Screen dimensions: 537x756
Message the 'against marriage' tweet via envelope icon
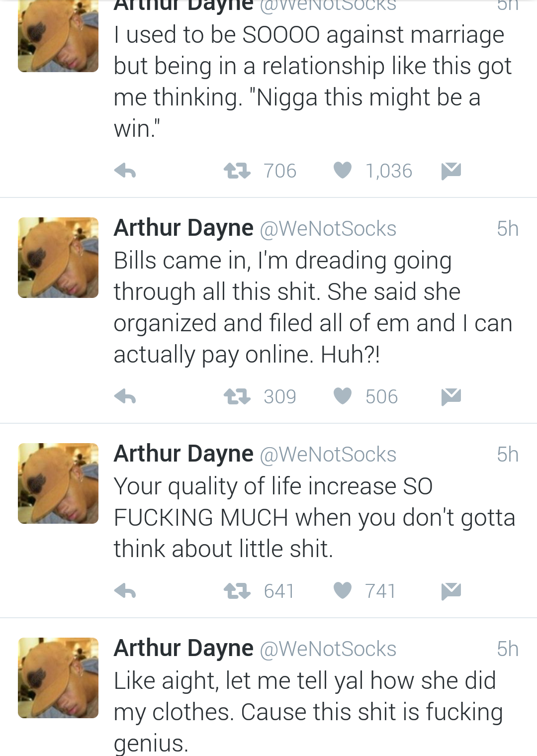(x=451, y=171)
